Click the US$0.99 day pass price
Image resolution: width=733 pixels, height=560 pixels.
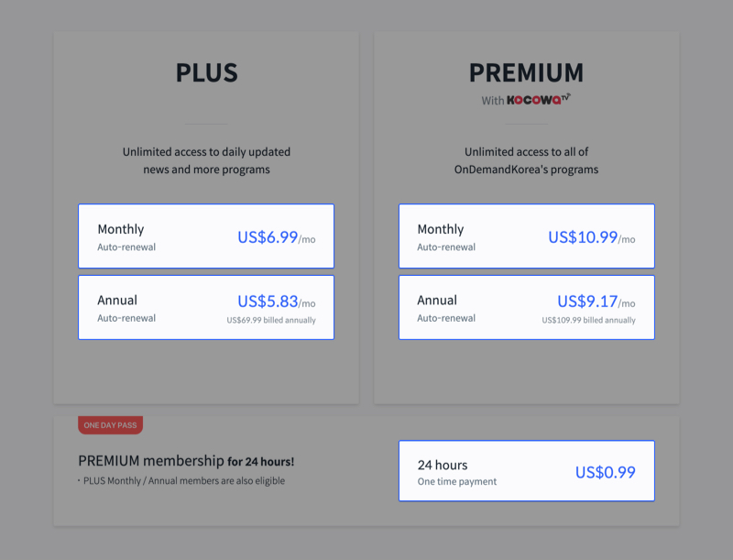[606, 472]
